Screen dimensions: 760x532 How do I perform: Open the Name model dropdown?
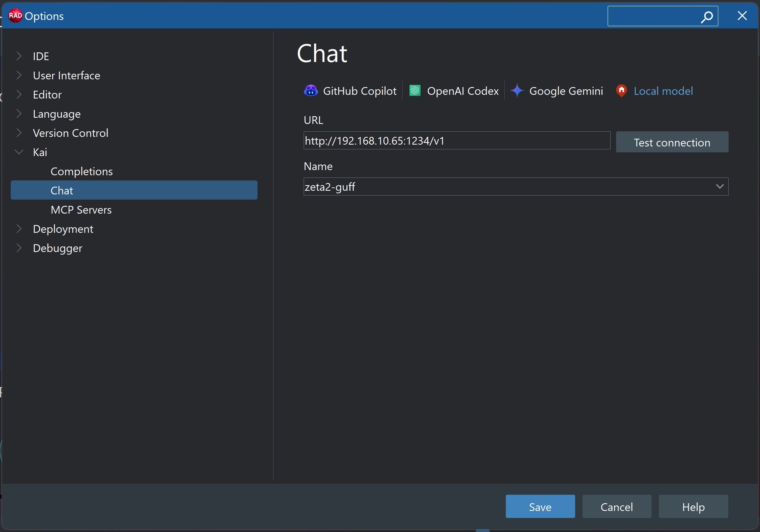tap(720, 187)
